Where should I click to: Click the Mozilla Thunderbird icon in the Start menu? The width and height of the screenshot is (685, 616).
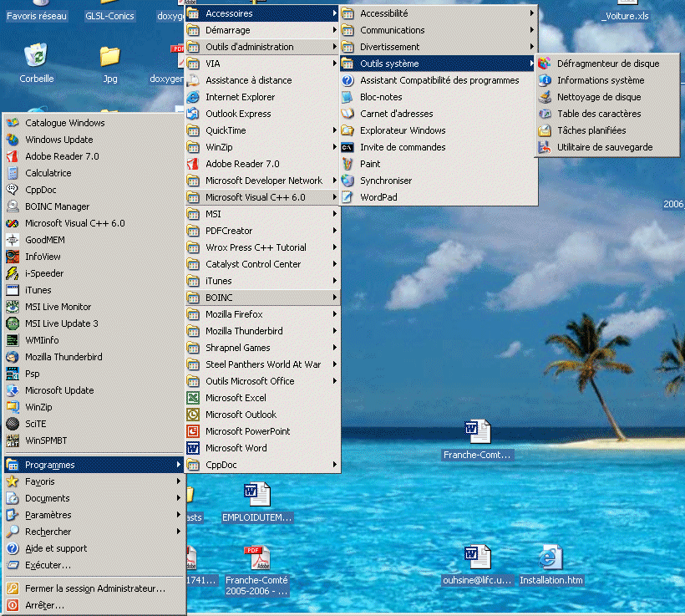pyautogui.click(x=13, y=357)
